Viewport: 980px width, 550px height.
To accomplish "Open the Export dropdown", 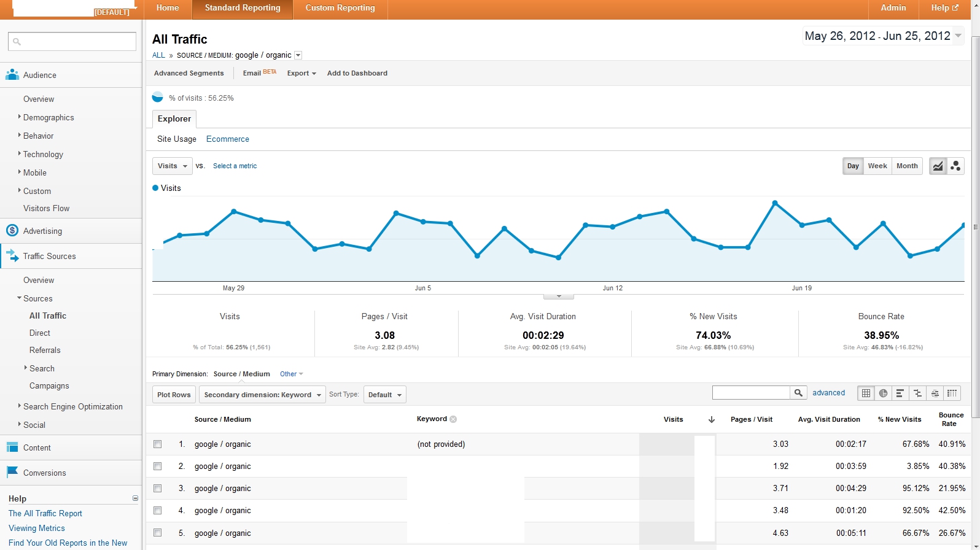I will (x=301, y=73).
